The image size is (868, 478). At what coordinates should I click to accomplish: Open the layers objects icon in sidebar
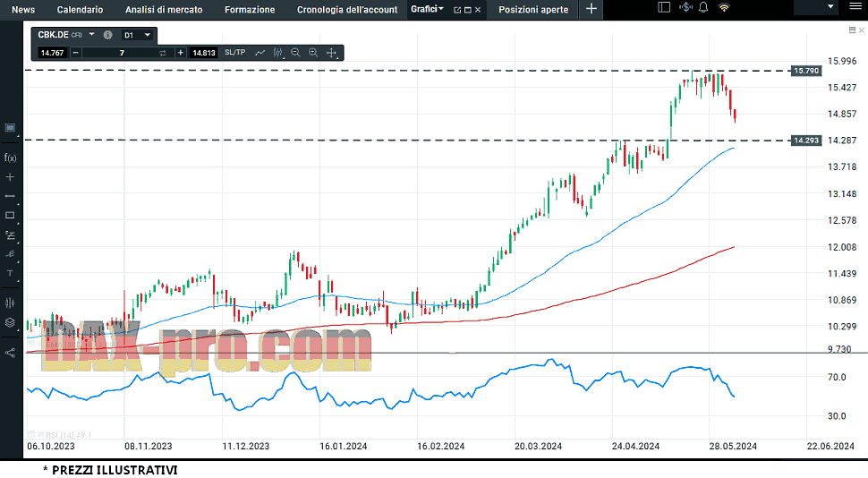click(x=10, y=322)
